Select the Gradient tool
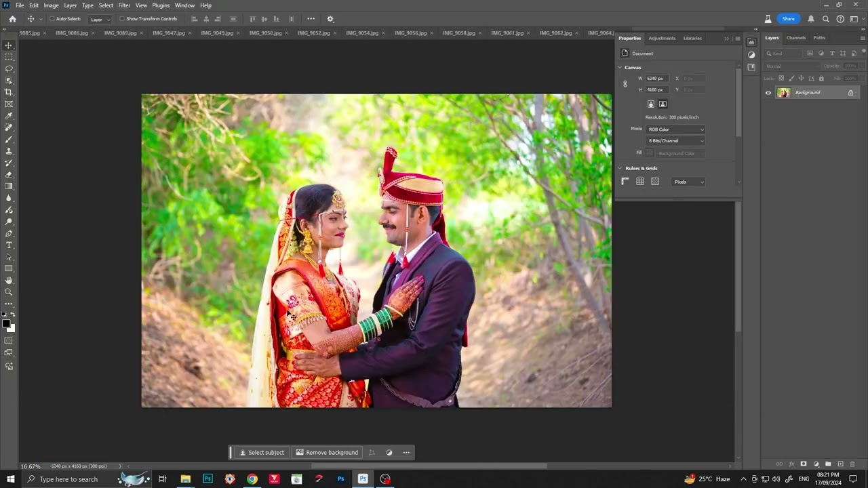Screen dimensions: 868x488 9,186
